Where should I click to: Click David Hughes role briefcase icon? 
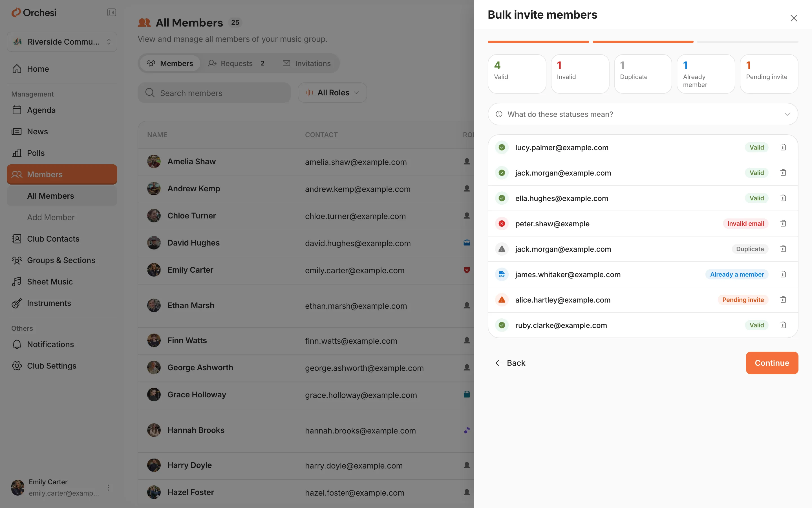point(467,243)
